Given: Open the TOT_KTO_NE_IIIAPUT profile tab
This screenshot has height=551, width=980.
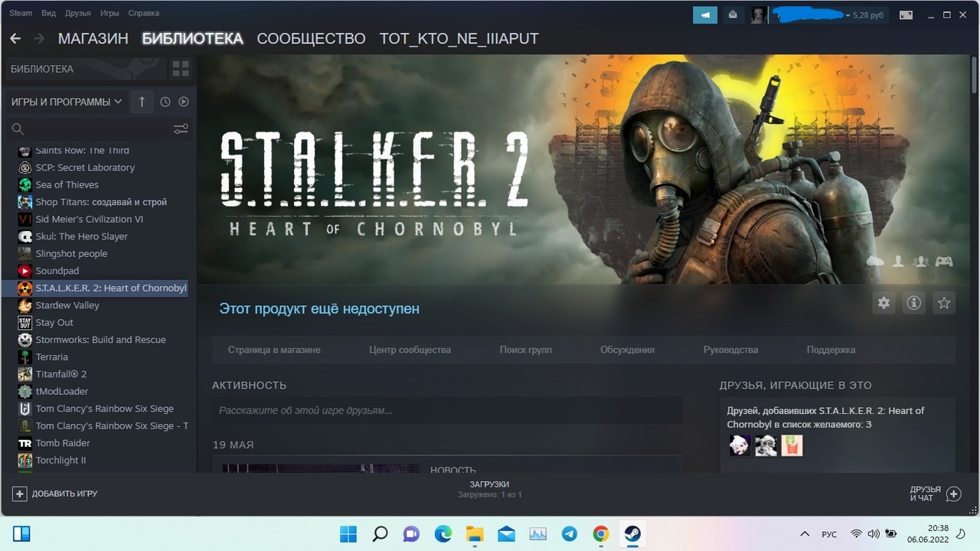Looking at the screenshot, I should pyautogui.click(x=459, y=39).
